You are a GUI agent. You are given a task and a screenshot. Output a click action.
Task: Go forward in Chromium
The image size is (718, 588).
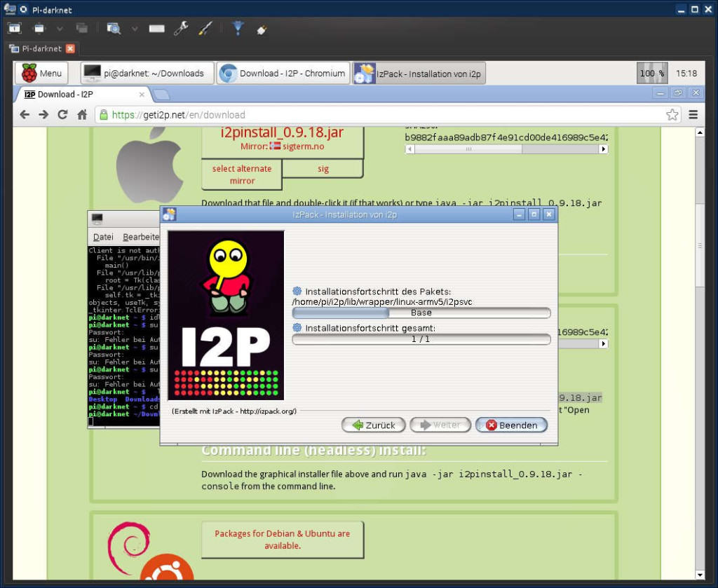click(x=43, y=115)
